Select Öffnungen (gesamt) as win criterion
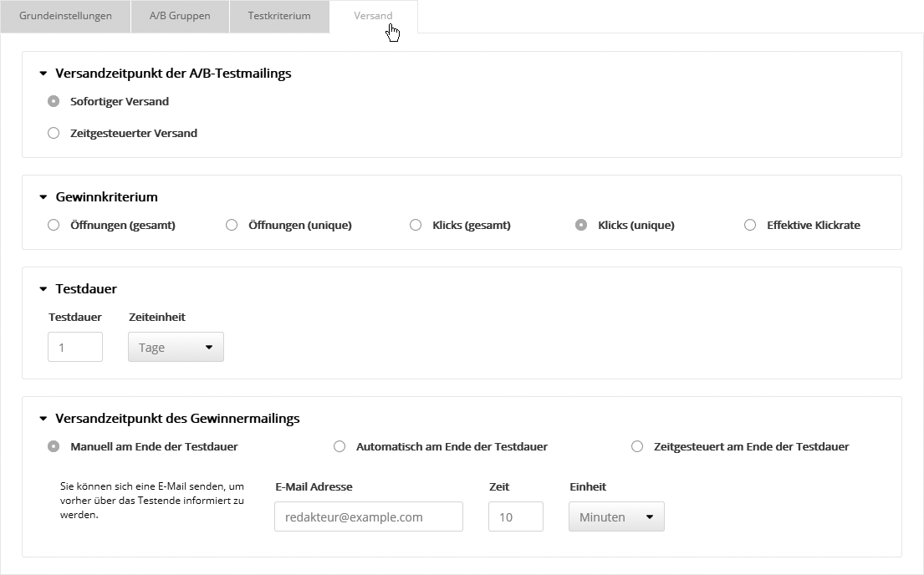 point(54,225)
